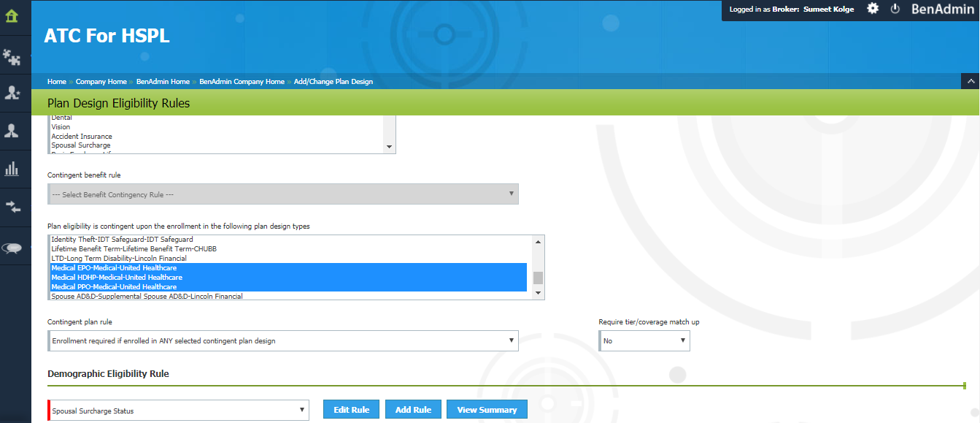Click the green Home icon in sidebar
This screenshot has width=980, height=423.
[12, 17]
